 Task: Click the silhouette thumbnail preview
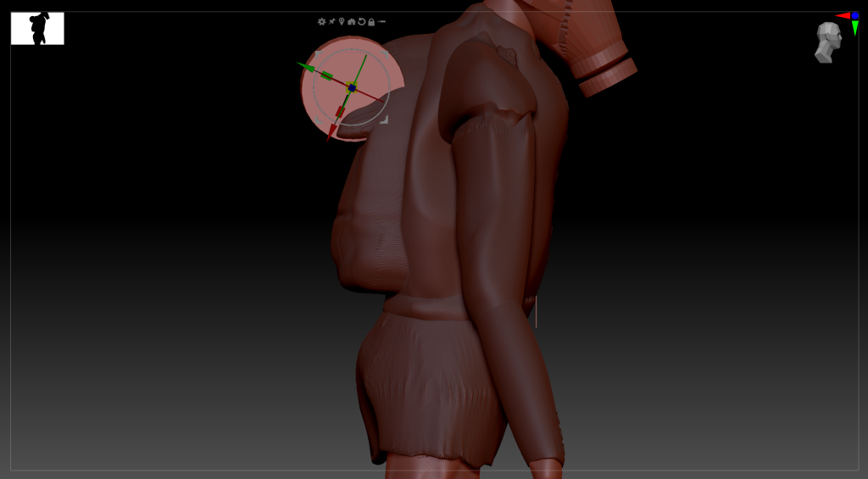(x=37, y=28)
